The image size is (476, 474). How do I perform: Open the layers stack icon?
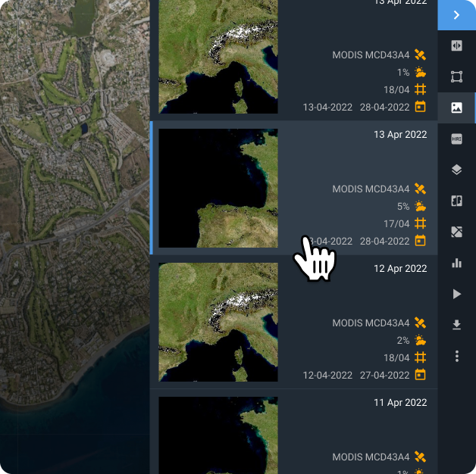point(456,170)
